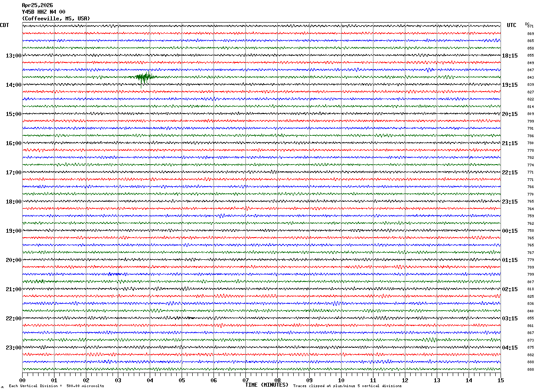This screenshot has width=536, height=392.
Task: Click the CDT timezone header
Action: (x=4, y=25)
